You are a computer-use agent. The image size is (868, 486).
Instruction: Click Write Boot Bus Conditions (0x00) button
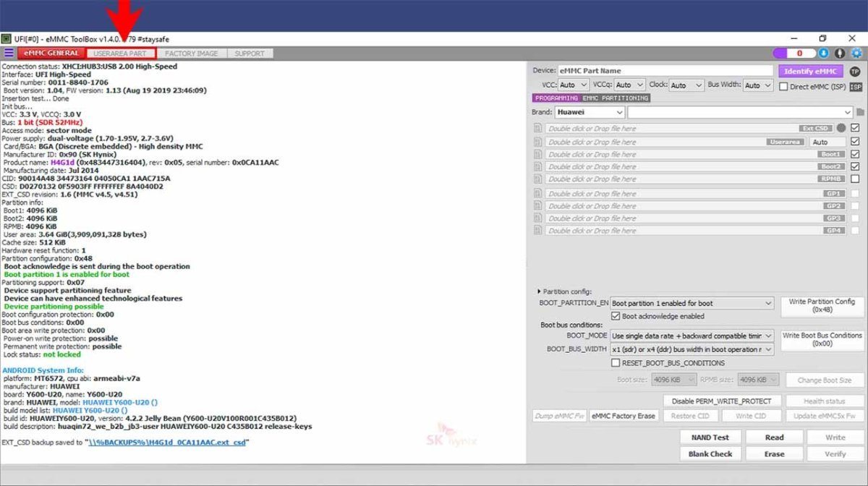822,339
